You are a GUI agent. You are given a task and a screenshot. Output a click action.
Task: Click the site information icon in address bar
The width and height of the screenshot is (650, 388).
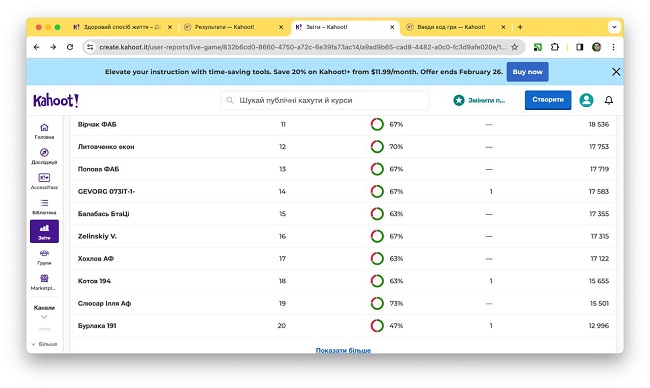click(90, 47)
